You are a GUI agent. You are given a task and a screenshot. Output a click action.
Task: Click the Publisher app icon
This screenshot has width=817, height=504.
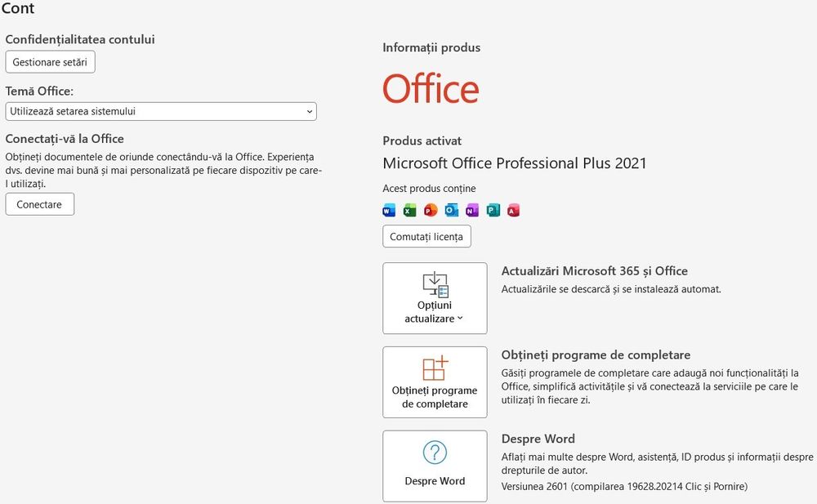coord(493,210)
